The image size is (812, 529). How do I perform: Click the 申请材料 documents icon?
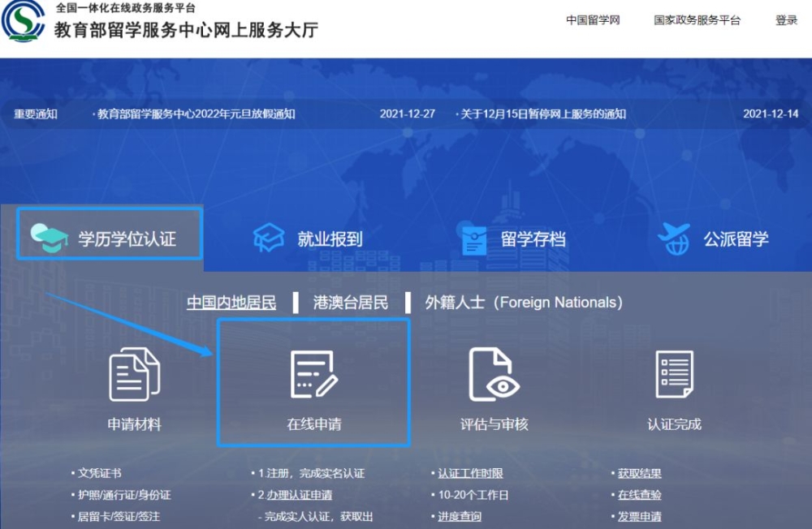click(135, 374)
